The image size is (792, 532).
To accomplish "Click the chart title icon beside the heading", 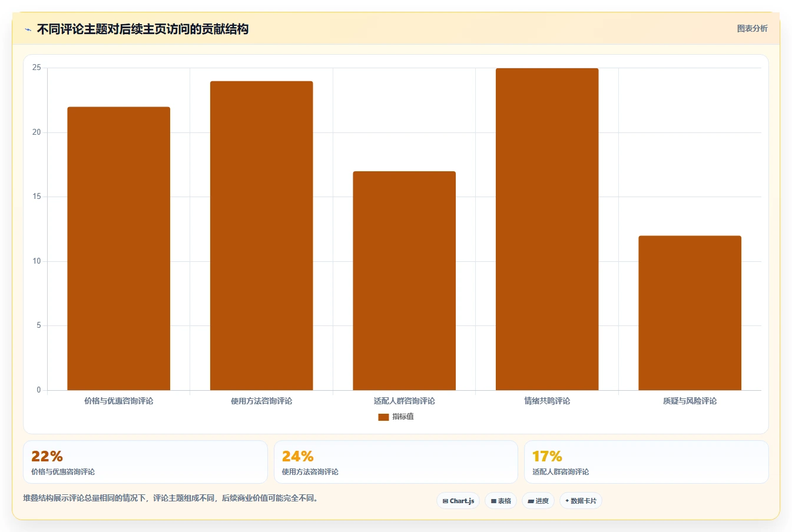I will coord(28,29).
